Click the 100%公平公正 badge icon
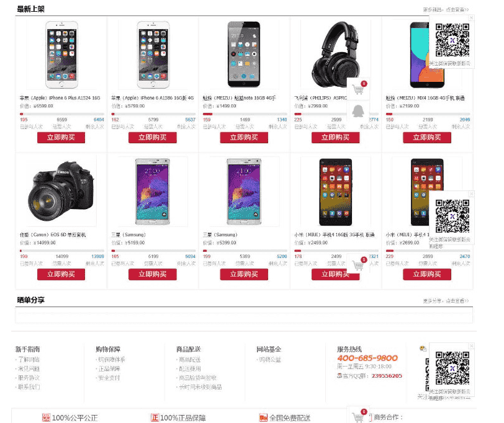This screenshot has height=423, width=504. coord(47,417)
